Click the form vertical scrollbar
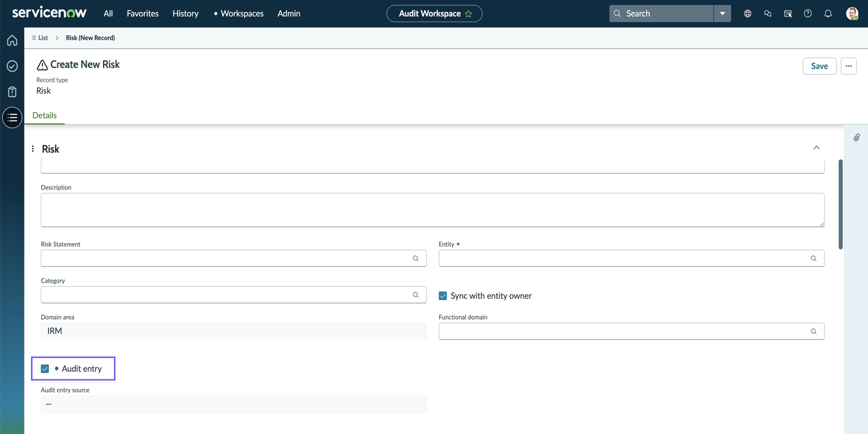This screenshot has width=868, height=434. click(x=840, y=204)
